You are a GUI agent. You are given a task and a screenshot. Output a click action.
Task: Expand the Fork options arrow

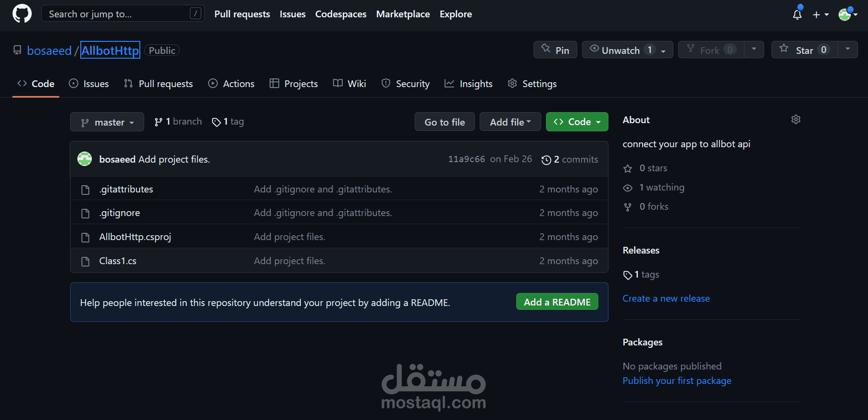pos(754,50)
